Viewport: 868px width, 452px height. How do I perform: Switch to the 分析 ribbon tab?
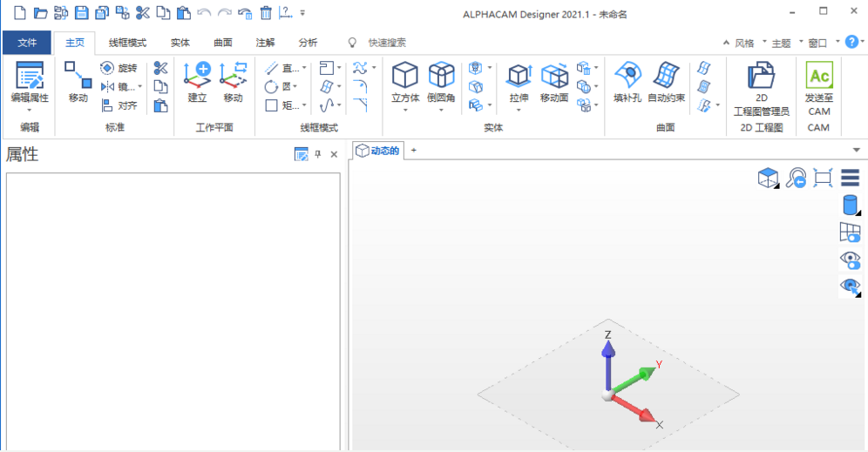tap(308, 43)
